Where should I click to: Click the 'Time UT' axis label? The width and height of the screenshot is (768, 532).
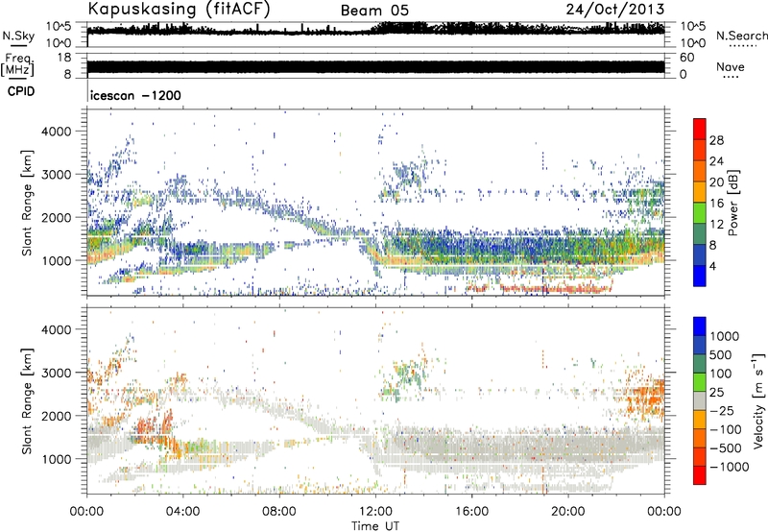point(375,526)
